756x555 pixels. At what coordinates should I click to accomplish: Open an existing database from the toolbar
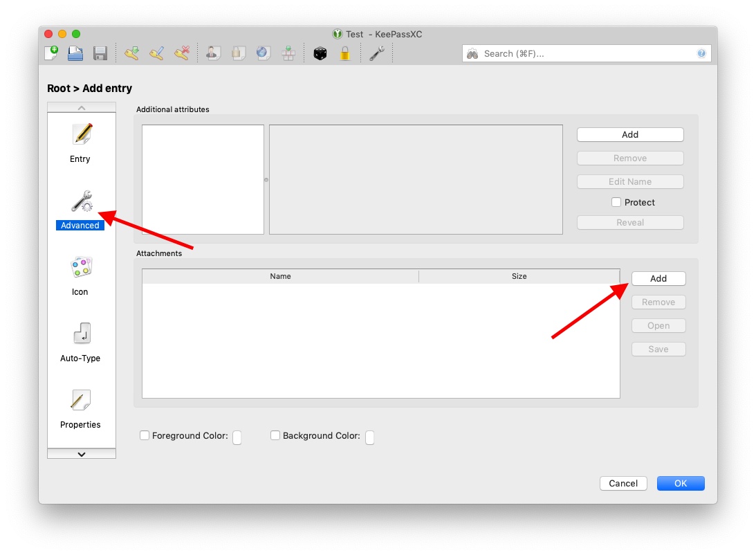click(x=75, y=53)
